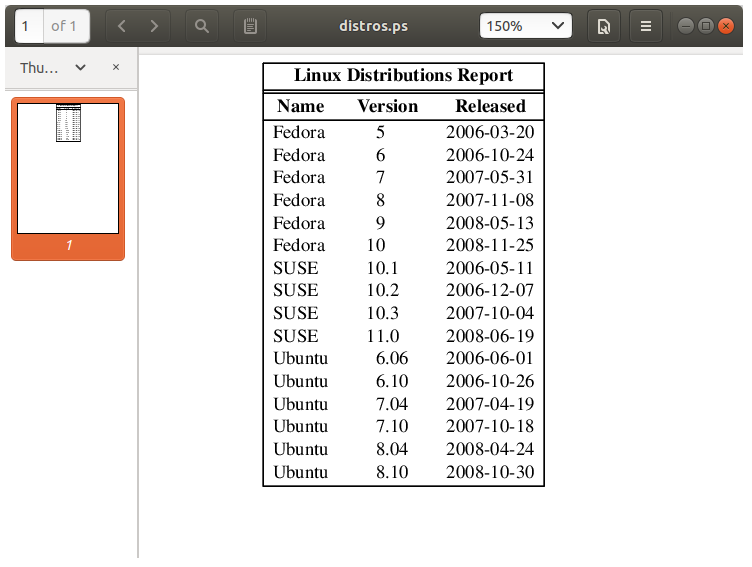Click the date 2007-10-04

point(490,313)
